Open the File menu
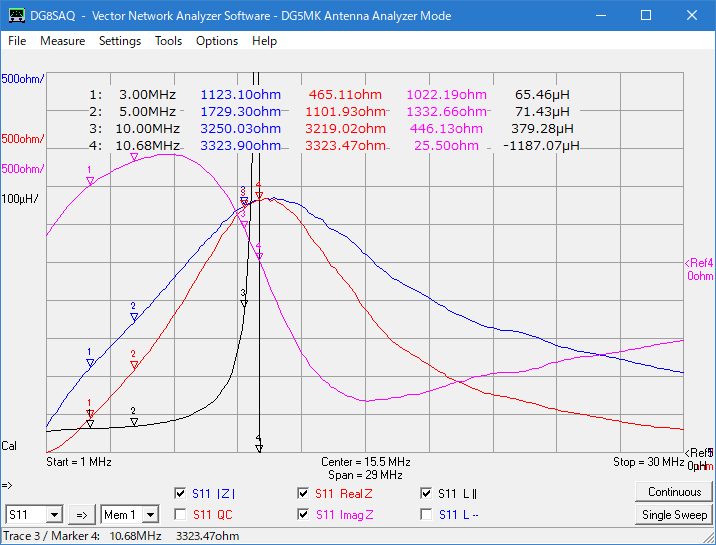 [17, 41]
